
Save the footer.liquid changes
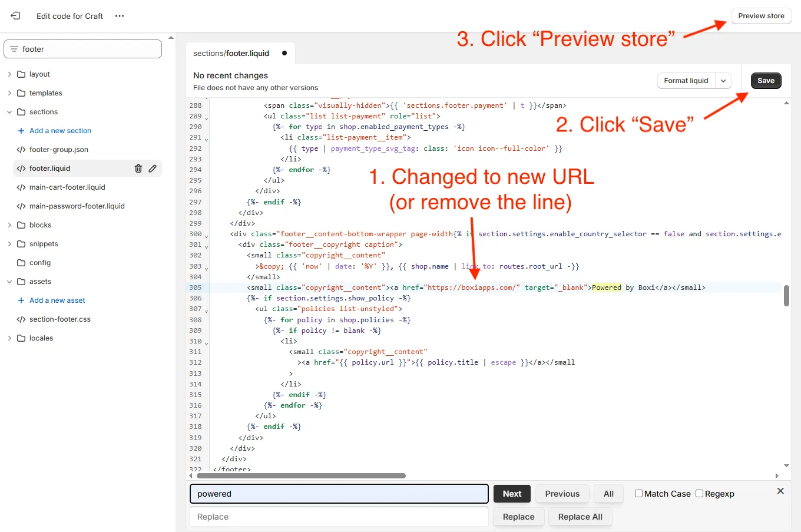pos(766,81)
